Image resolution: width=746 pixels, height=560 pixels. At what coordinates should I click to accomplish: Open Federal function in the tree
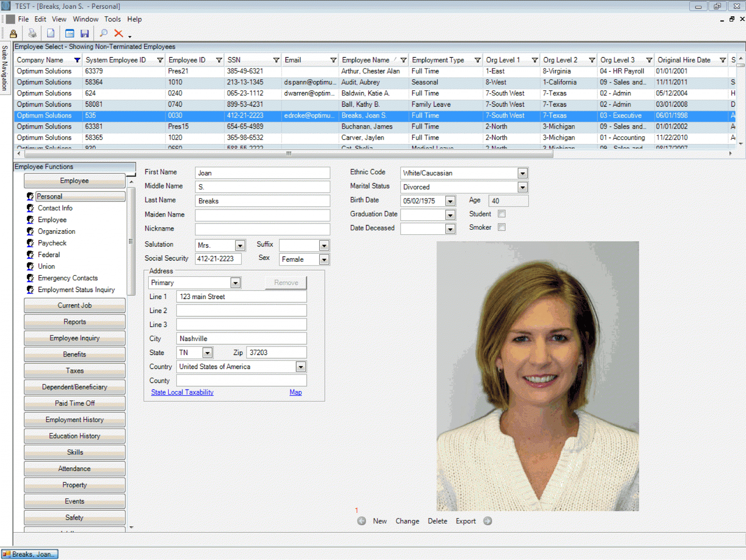click(x=49, y=255)
